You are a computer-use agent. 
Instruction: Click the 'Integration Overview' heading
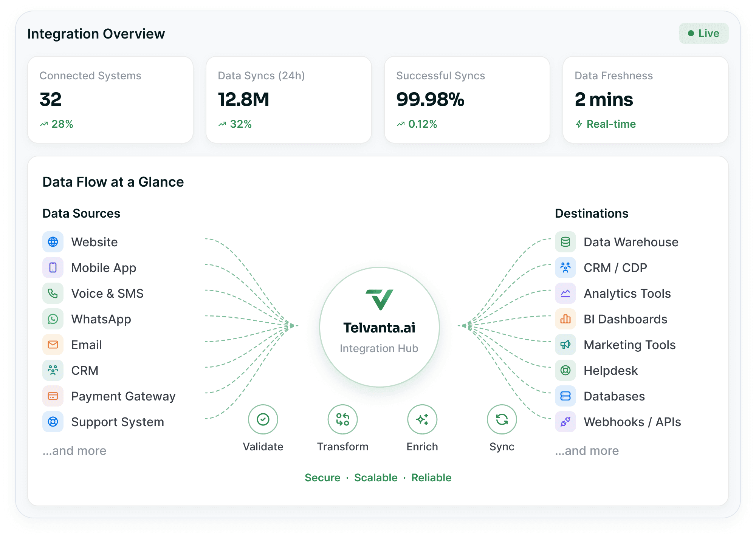point(96,34)
